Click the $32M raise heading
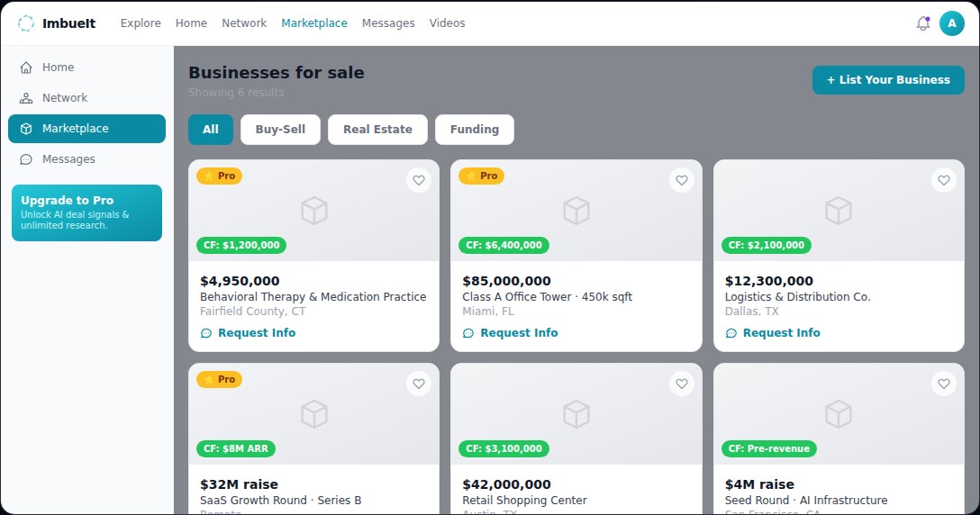Viewport: 980px width, 515px height. point(239,483)
